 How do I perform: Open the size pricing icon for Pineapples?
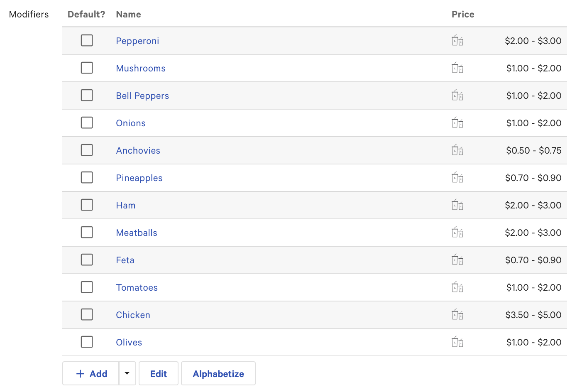pos(457,177)
